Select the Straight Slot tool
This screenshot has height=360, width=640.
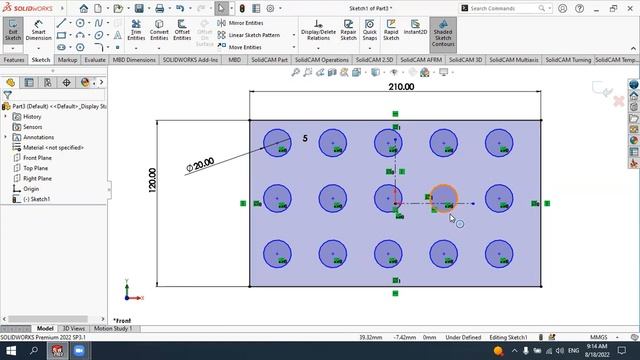pos(61,47)
